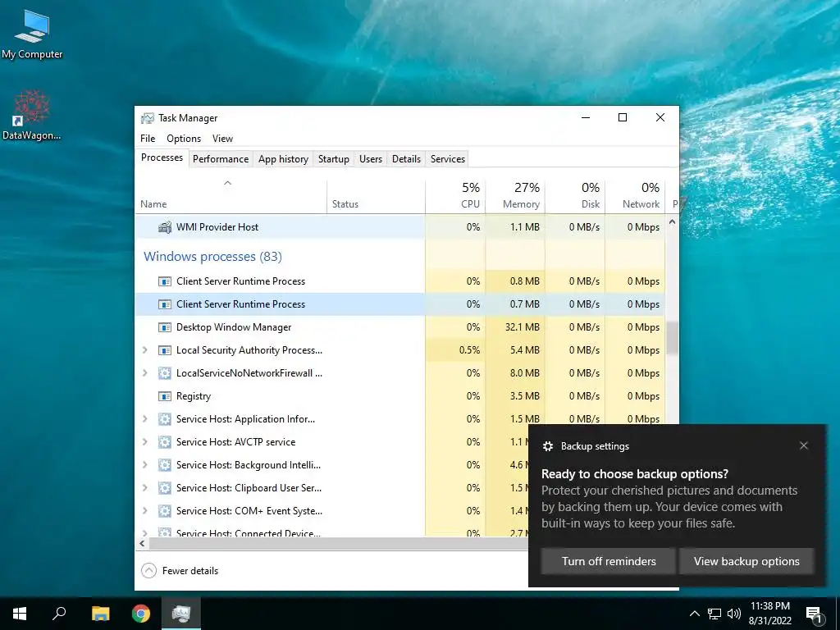The image size is (840, 630).
Task: Expand the Local Security Authority Process row
Action: [x=144, y=350]
